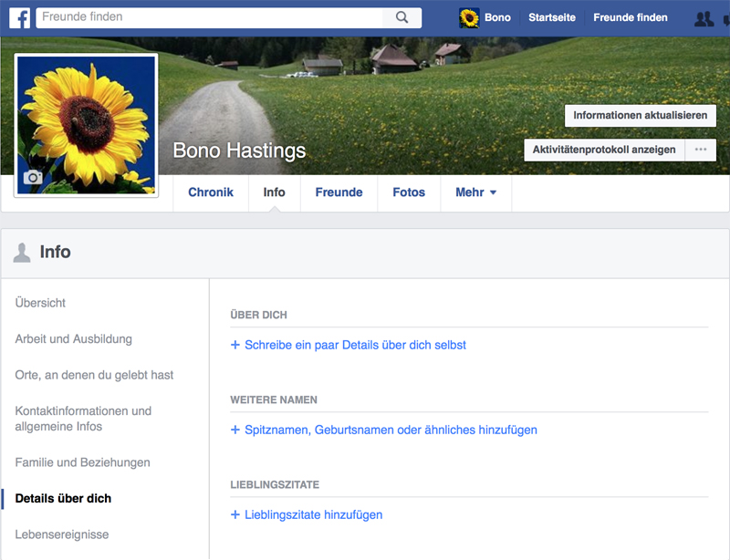The image size is (730, 560).
Task: Click the ÜBER DICH section heading
Action: click(258, 316)
